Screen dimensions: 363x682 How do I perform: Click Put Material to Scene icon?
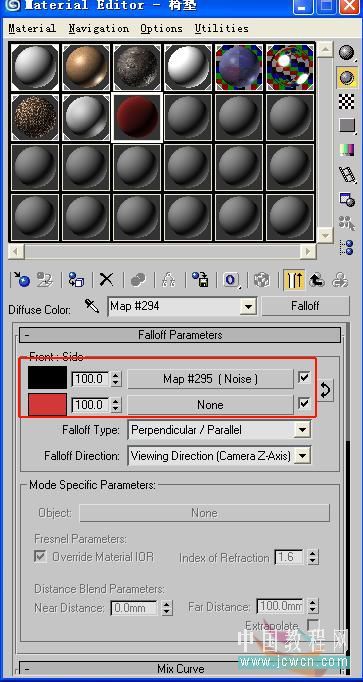pos(44,280)
